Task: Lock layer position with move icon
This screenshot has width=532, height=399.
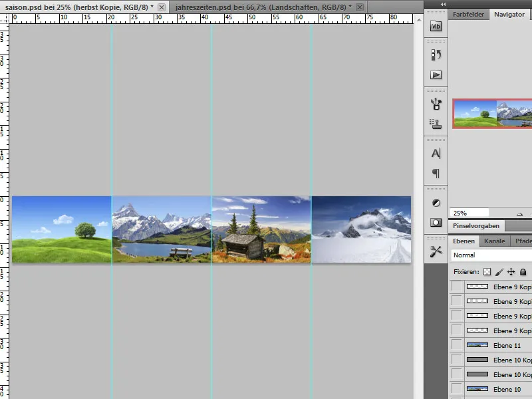Action: pos(511,272)
